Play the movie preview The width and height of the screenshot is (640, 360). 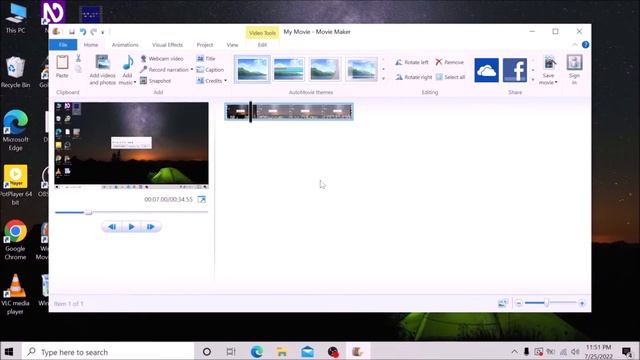tap(131, 227)
